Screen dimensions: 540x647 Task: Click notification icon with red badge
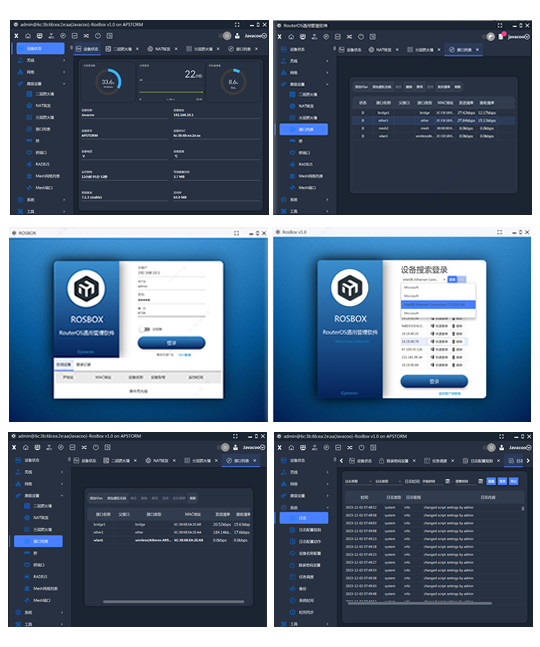pos(502,36)
